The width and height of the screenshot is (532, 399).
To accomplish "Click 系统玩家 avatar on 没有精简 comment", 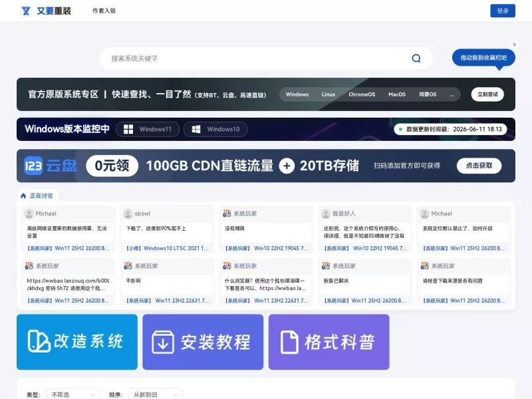I will click(x=227, y=213).
